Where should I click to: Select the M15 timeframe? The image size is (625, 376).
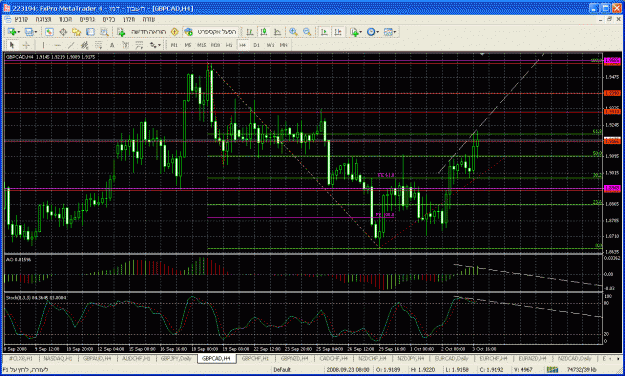coord(201,45)
